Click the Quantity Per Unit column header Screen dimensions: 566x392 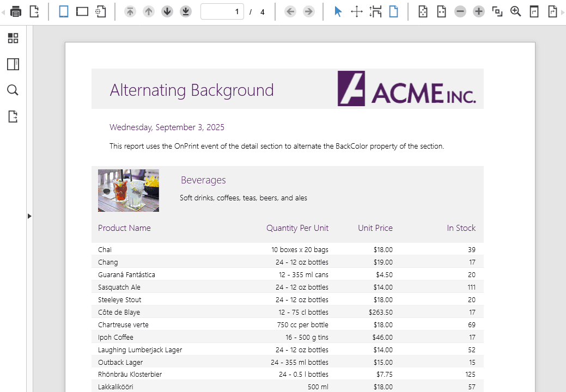[x=297, y=228]
